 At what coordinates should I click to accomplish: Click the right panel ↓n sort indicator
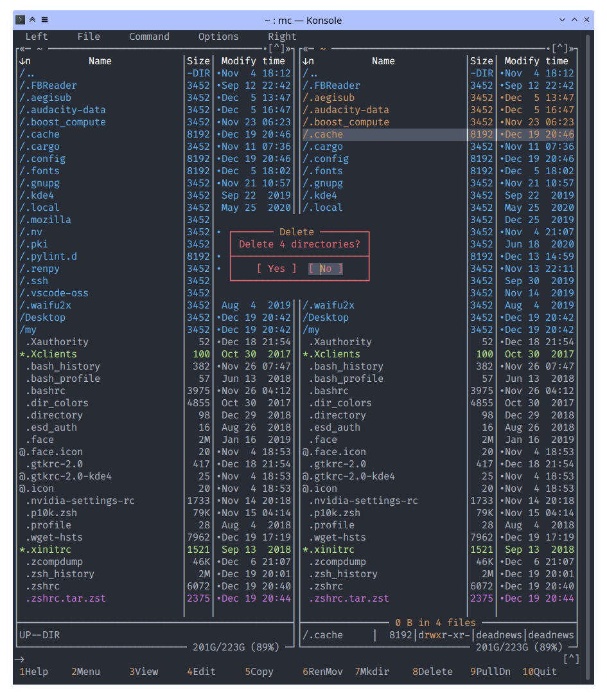coord(308,61)
